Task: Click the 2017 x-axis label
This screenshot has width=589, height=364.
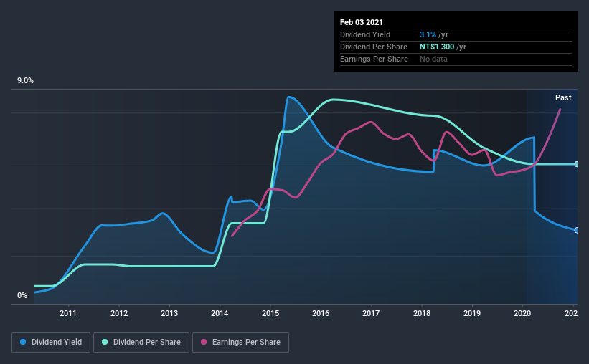Action: click(371, 313)
